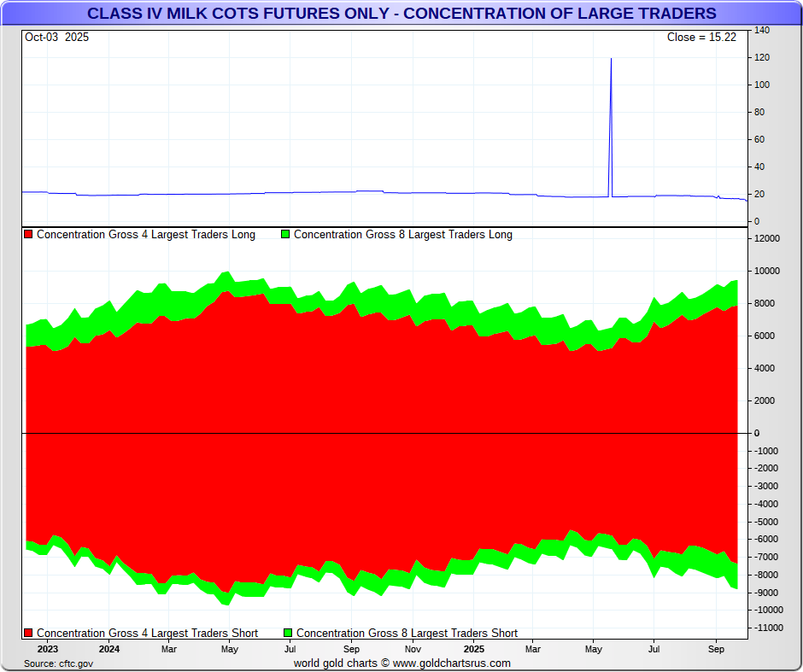Click the -11000 value on the lower y-axis
Image resolution: width=803 pixels, height=672 pixels.
tap(769, 628)
